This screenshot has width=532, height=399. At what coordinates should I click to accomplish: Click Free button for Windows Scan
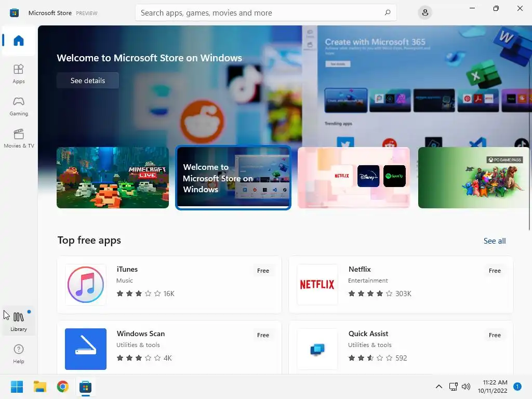[263, 335]
